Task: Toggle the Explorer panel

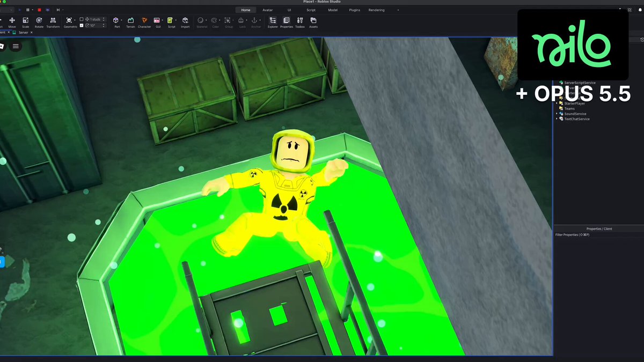Action: pyautogui.click(x=273, y=22)
